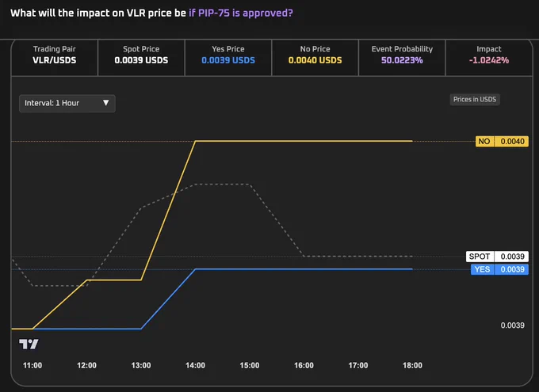The image size is (539, 392).
Task: Open the Interval: 1 Hour dropdown
Action: click(x=67, y=103)
